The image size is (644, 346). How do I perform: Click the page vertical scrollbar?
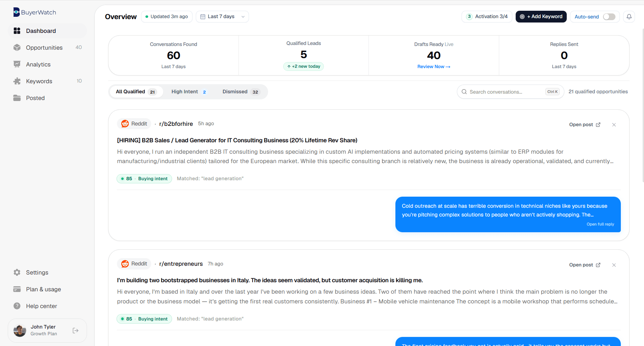coord(643,105)
